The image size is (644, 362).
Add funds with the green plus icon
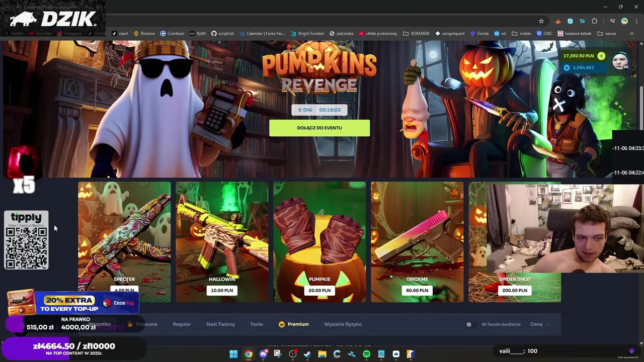tap(601, 56)
